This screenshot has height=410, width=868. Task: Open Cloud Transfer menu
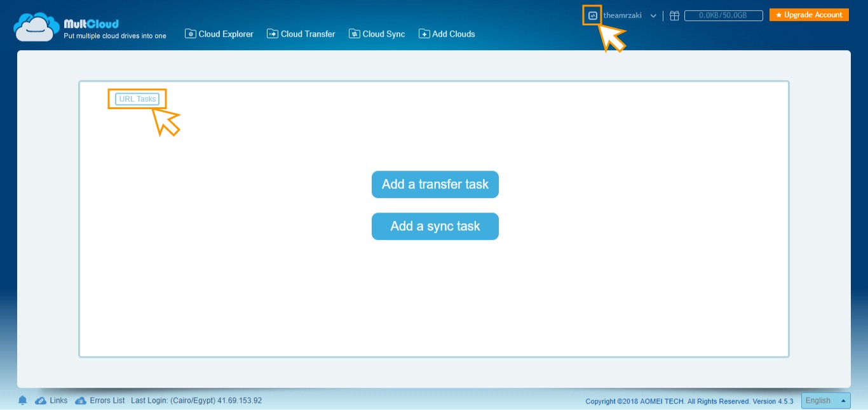click(301, 34)
